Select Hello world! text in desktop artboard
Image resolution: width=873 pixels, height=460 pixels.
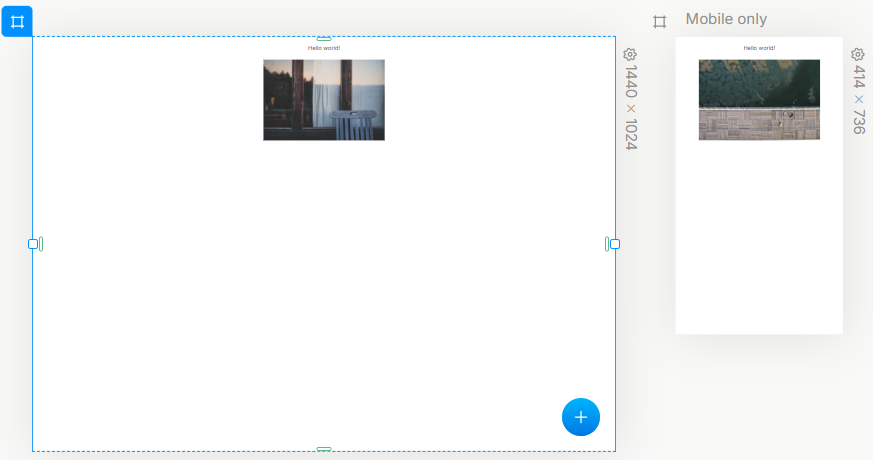pyautogui.click(x=324, y=48)
